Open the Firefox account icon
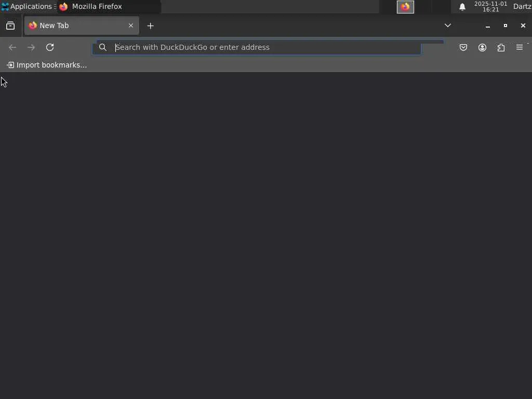The width and height of the screenshot is (532, 399). (x=482, y=47)
